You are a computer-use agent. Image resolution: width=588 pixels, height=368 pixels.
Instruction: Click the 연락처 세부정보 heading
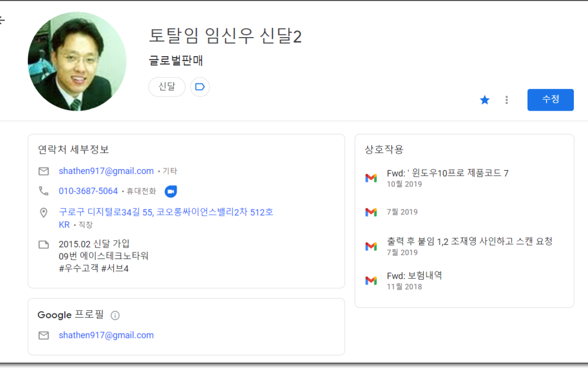click(x=73, y=149)
